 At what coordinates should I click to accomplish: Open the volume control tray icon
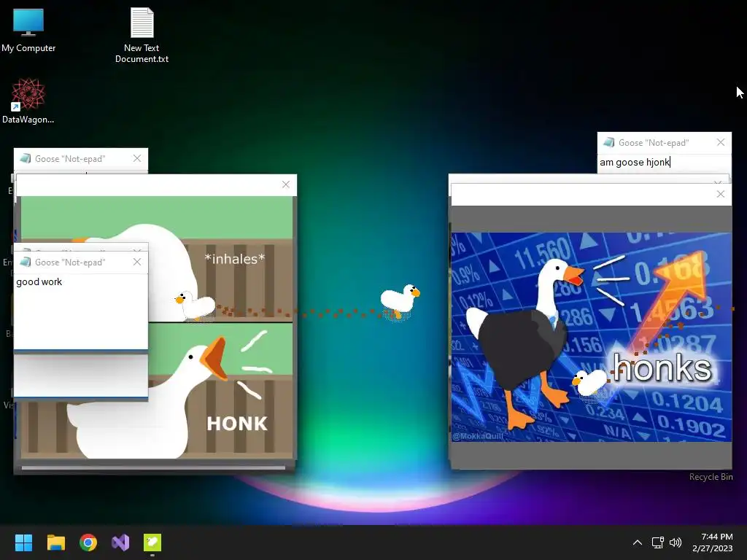(x=676, y=542)
